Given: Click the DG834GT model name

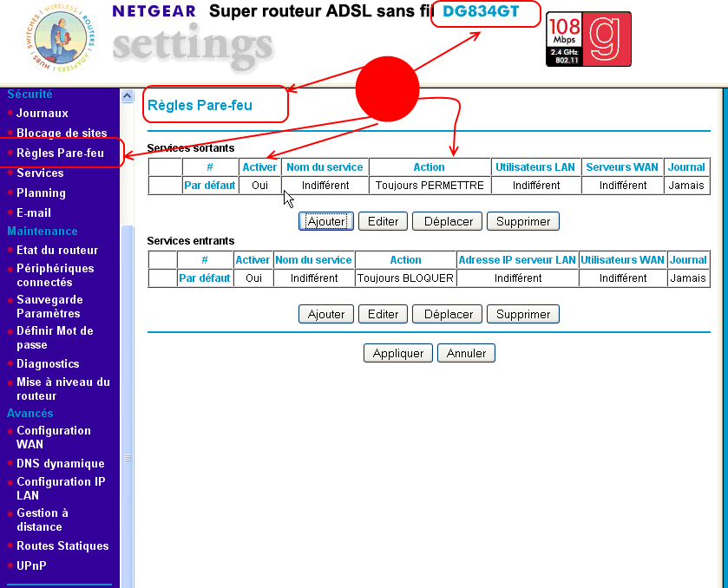Looking at the screenshot, I should (481, 11).
